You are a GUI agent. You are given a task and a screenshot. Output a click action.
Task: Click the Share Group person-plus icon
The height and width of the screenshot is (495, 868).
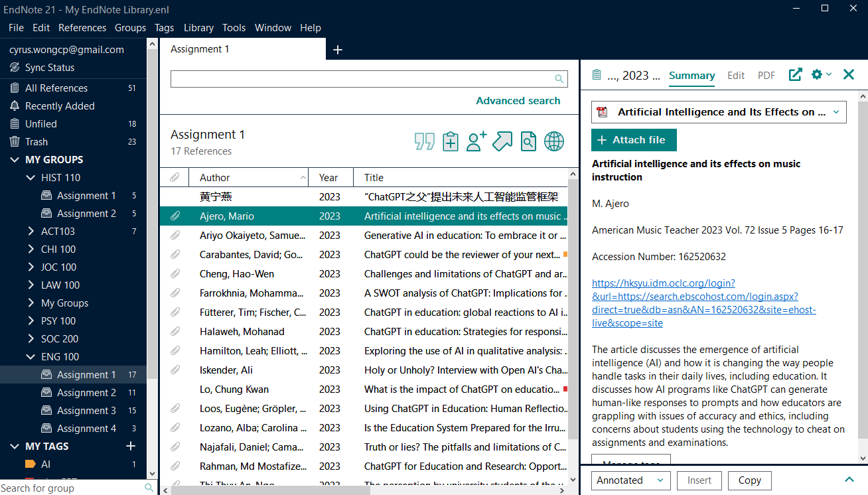[476, 141]
